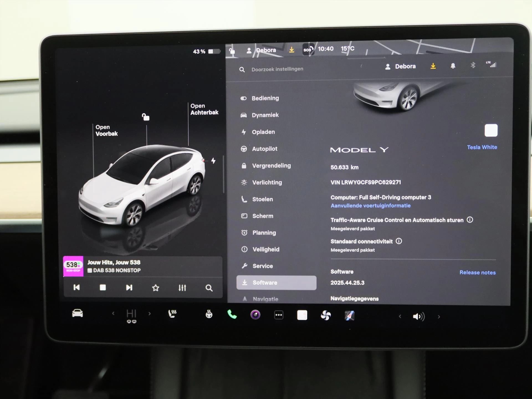This screenshot has width=532, height=399.
Task: Raise volume with the right arrow
Action: (439, 317)
